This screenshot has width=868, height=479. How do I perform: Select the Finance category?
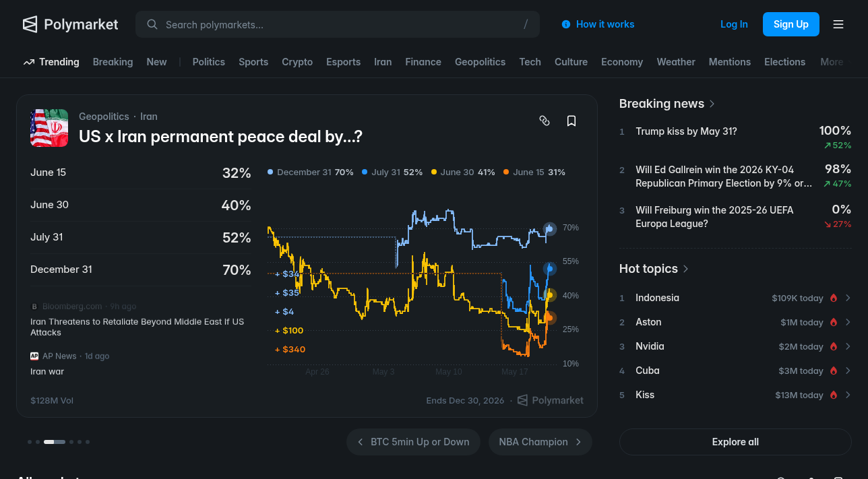(x=423, y=62)
